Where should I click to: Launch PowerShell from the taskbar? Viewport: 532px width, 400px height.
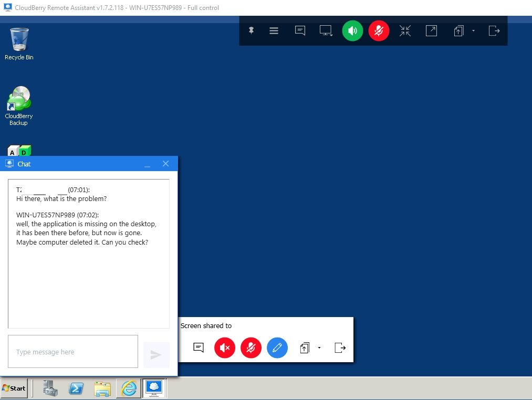[76, 388]
